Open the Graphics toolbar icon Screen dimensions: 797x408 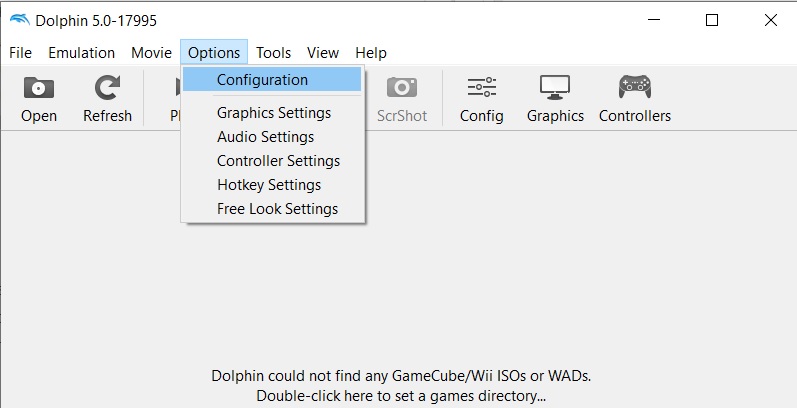click(555, 88)
